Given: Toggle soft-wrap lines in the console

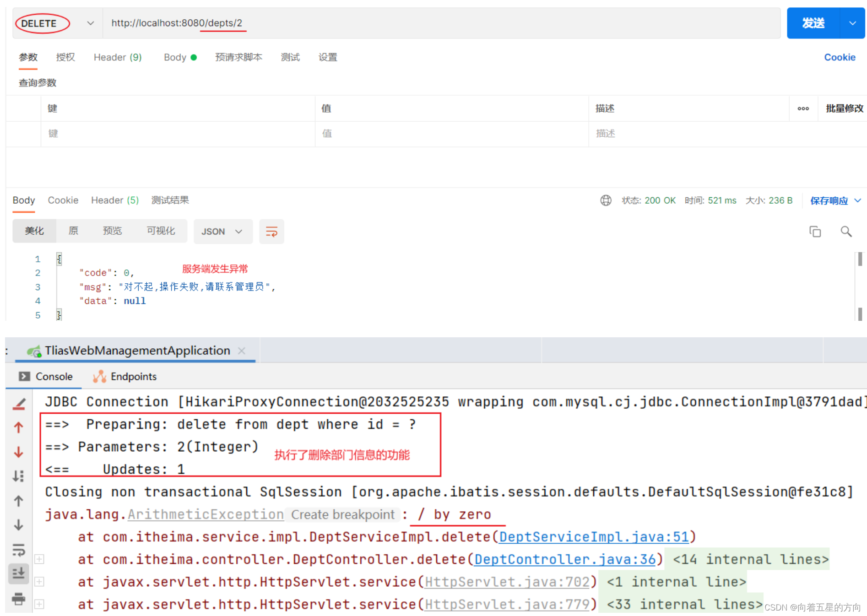Looking at the screenshot, I should 18,550.
